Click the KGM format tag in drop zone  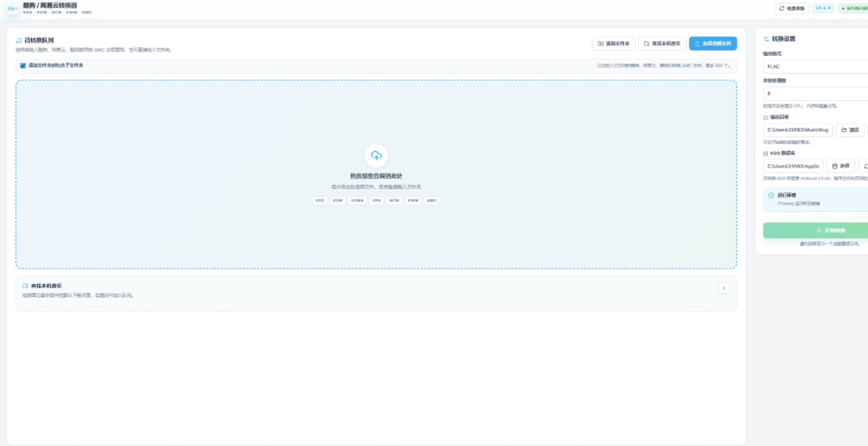[337, 201]
